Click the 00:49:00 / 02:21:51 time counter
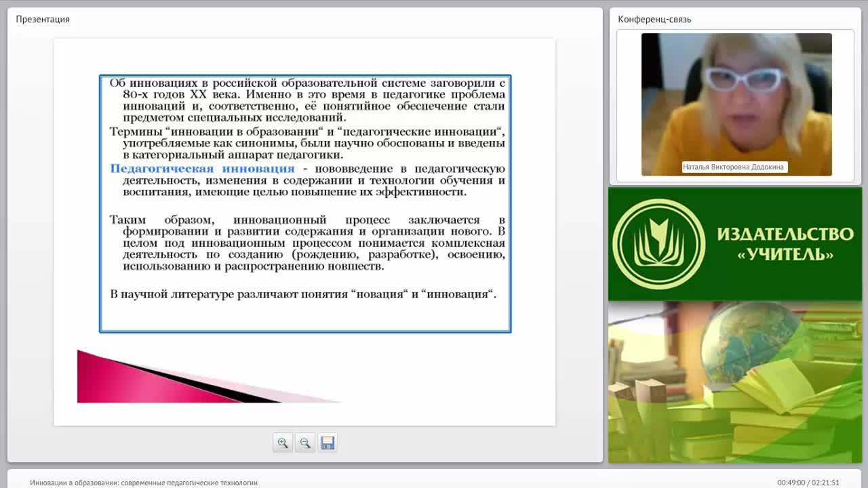The width and height of the screenshot is (868, 488). click(x=808, y=483)
